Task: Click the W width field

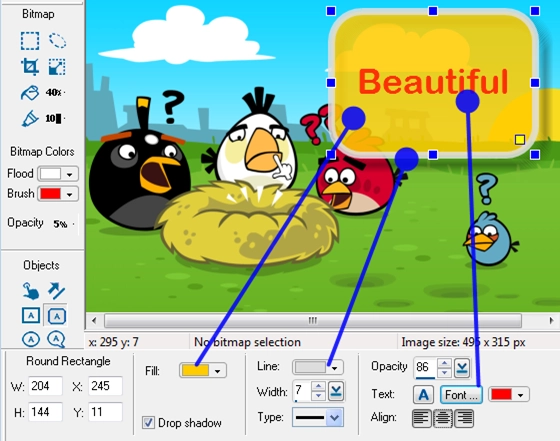Action: coord(45,386)
